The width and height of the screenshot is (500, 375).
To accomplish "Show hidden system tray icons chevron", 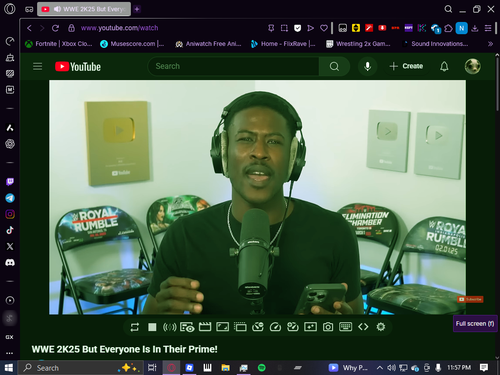I will tap(379, 368).
